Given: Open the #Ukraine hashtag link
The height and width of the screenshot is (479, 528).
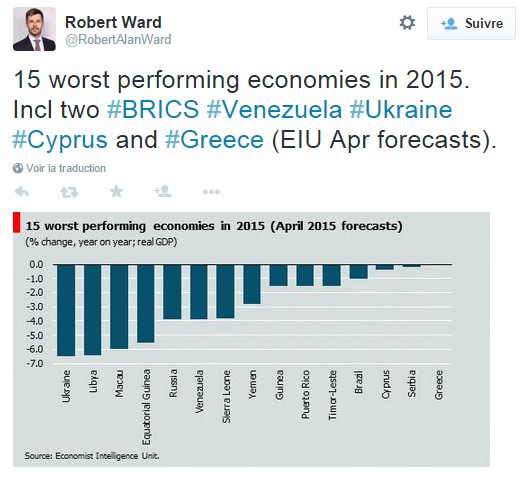Looking at the screenshot, I should [401, 109].
